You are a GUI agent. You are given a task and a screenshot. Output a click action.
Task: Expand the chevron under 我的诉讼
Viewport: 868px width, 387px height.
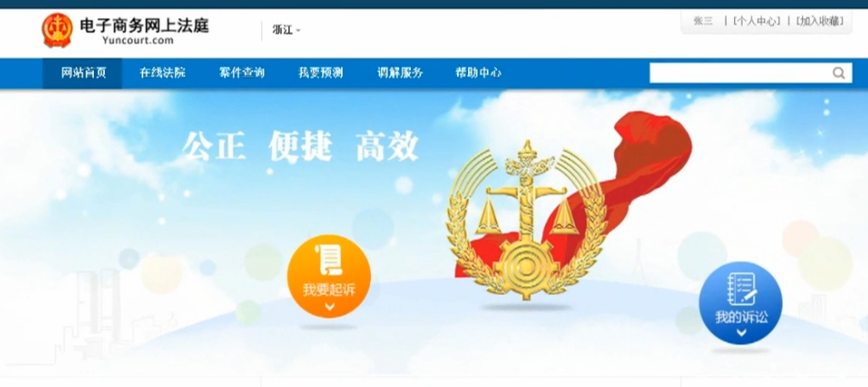741,332
